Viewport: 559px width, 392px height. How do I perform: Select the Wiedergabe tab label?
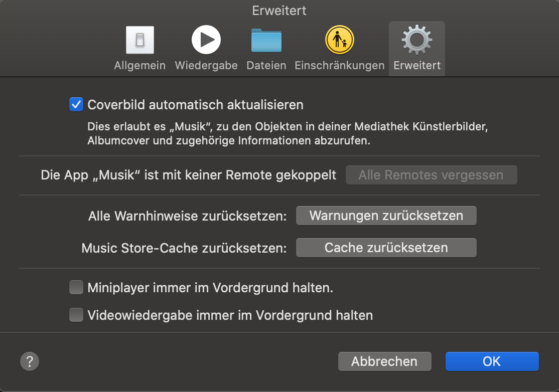coord(206,66)
